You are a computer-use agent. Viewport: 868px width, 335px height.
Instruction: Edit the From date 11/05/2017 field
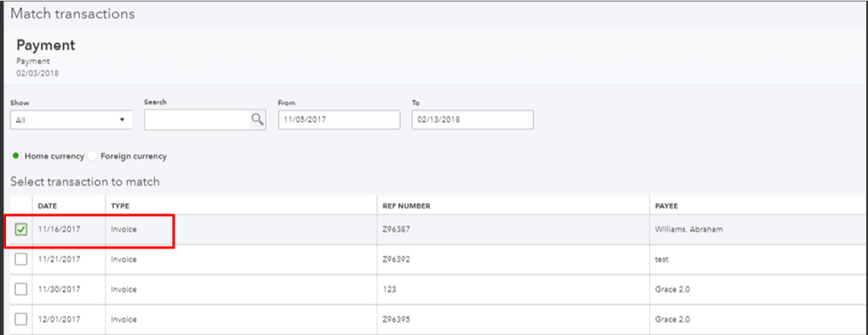[339, 120]
